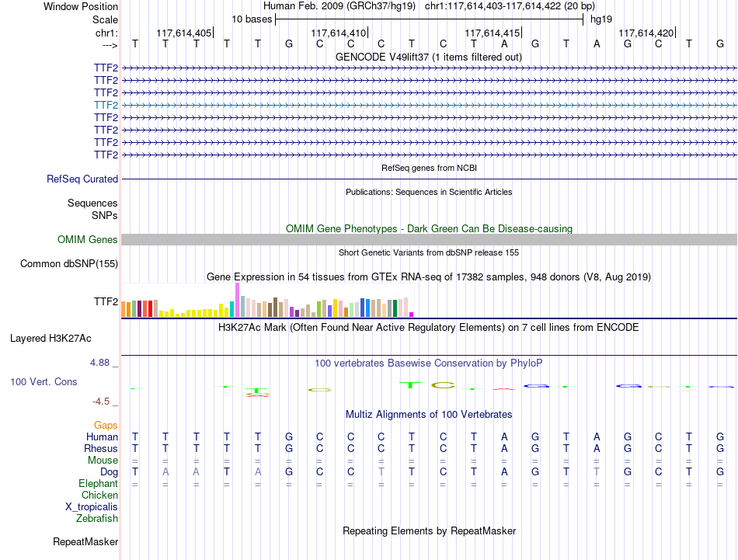738x560 pixels.
Task: Click the OMIM Genes track label
Action: pyautogui.click(x=88, y=239)
